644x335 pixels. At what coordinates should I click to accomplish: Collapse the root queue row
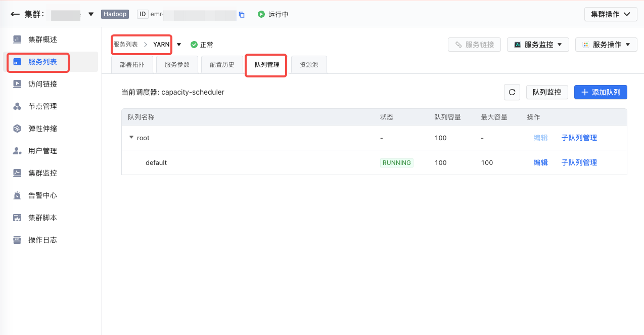131,138
